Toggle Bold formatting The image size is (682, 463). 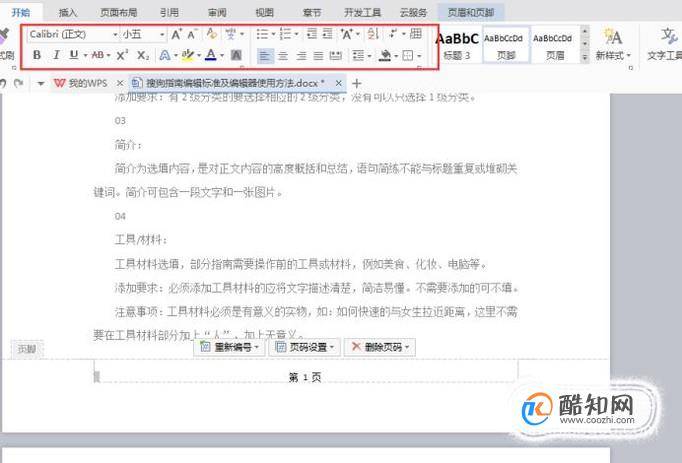click(x=37, y=55)
